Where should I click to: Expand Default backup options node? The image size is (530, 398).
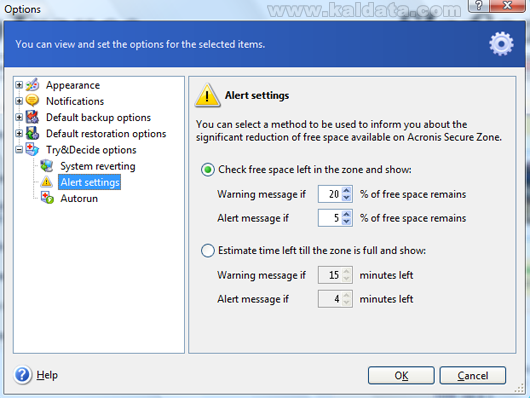[x=19, y=117]
